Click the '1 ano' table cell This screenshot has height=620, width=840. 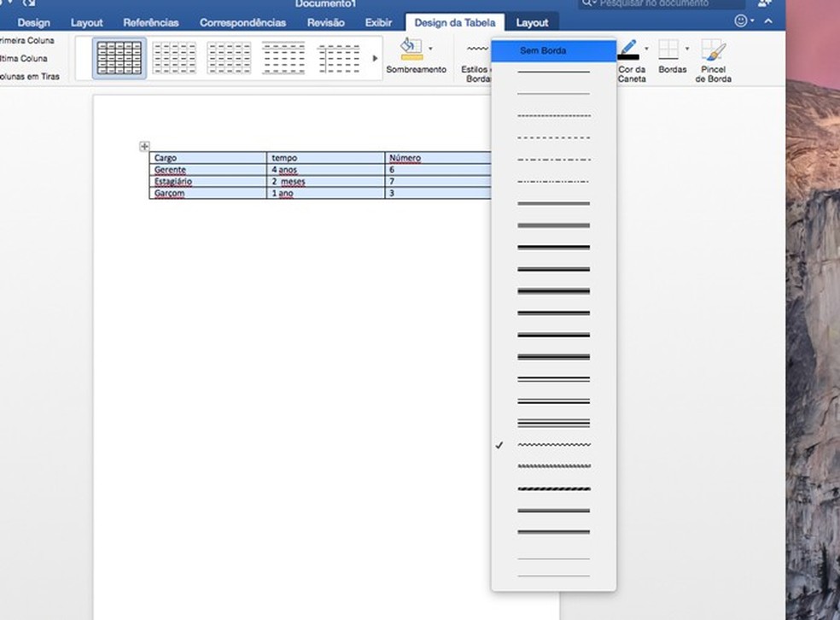[x=326, y=193]
